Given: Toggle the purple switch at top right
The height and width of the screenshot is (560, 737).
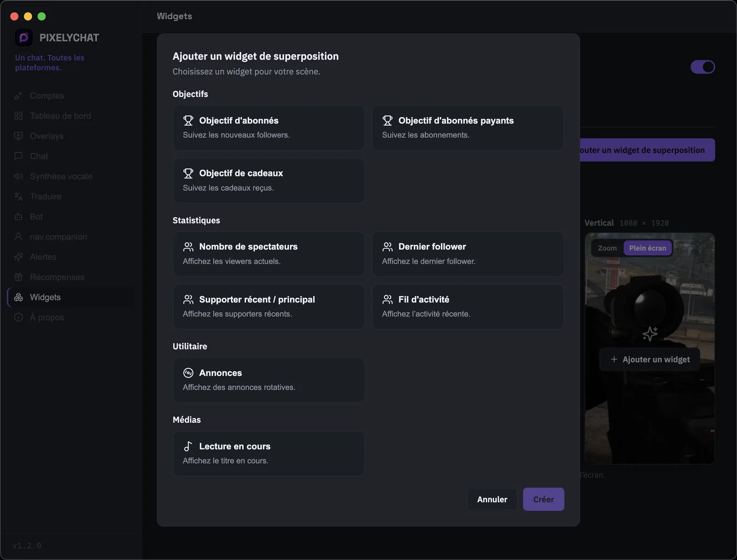Looking at the screenshot, I should coord(702,67).
